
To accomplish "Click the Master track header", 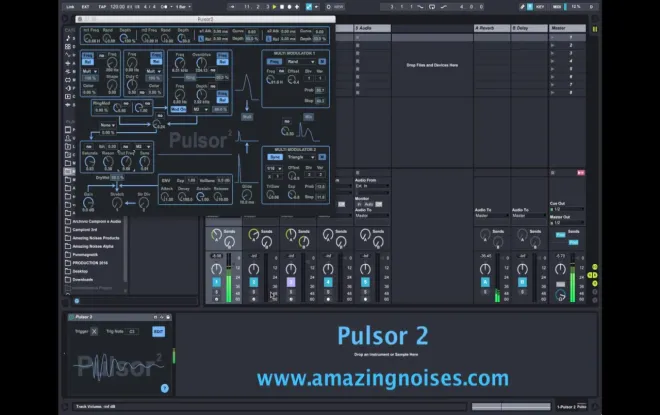I will coord(567,28).
